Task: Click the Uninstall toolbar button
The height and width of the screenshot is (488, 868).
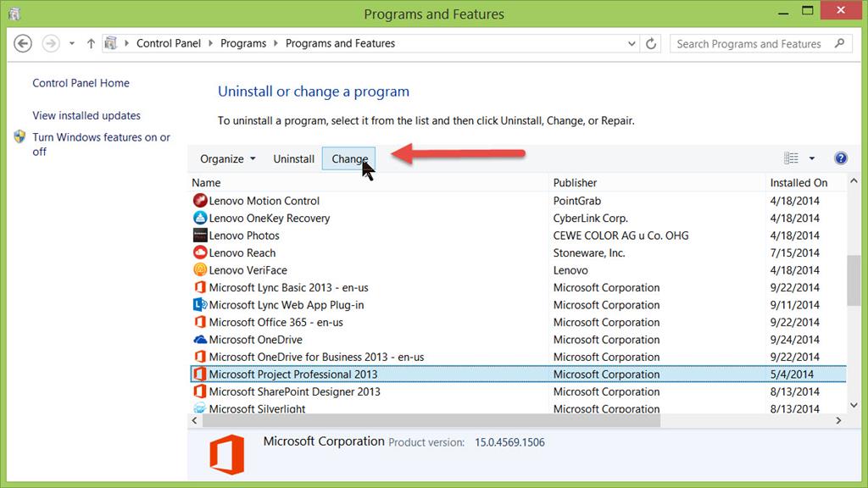Action: (x=293, y=158)
